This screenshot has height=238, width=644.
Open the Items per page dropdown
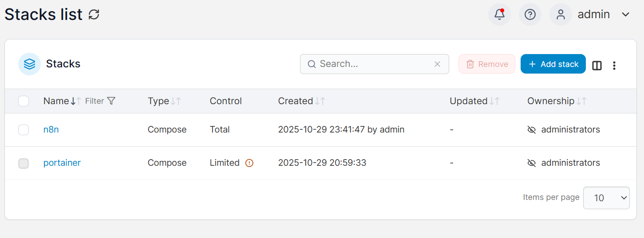606,198
